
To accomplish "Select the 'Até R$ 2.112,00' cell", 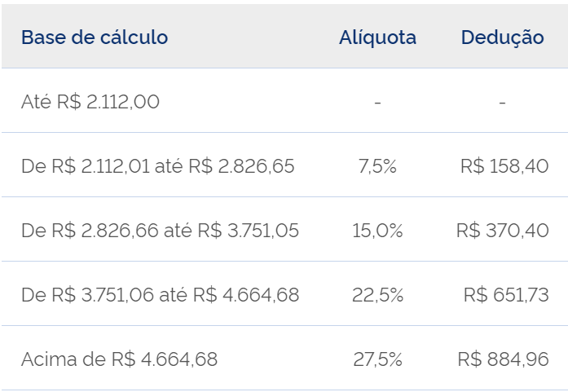I will (90, 102).
